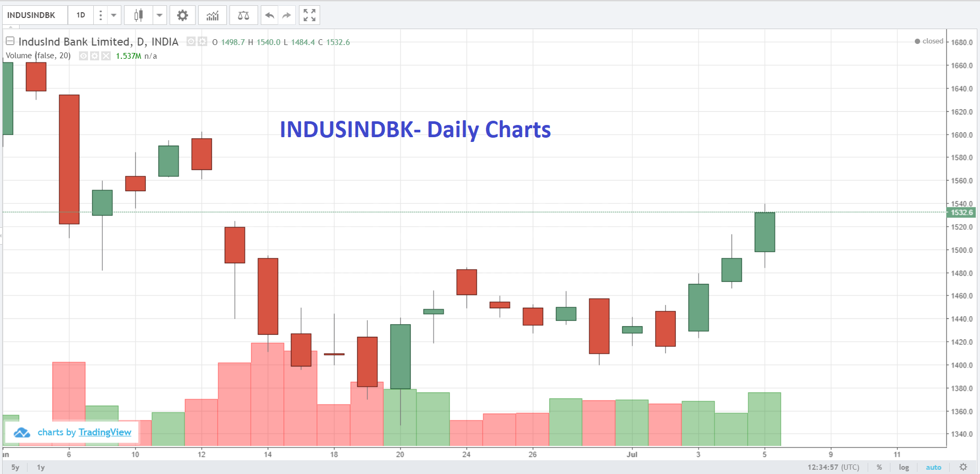
Task: Click the Compare balance-scale icon
Action: click(x=243, y=15)
